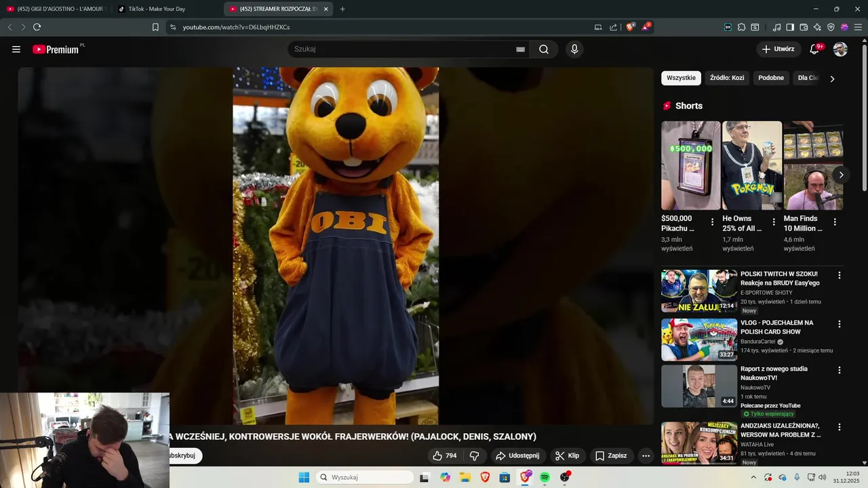The width and height of the screenshot is (868, 488).
Task: Open the taskbar volume speaker icon
Action: point(823,477)
